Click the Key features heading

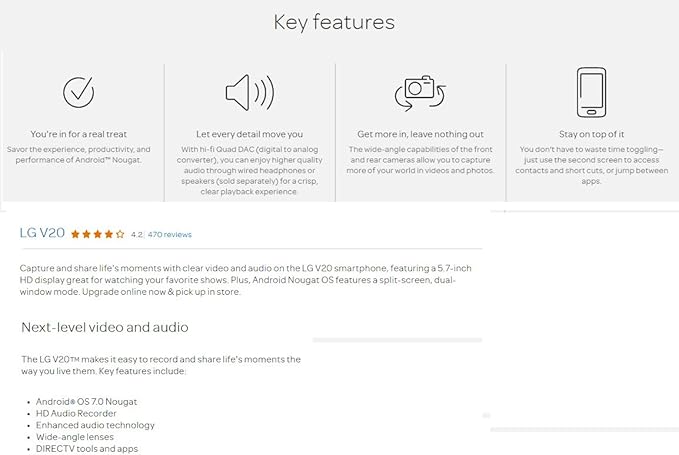coord(334,22)
